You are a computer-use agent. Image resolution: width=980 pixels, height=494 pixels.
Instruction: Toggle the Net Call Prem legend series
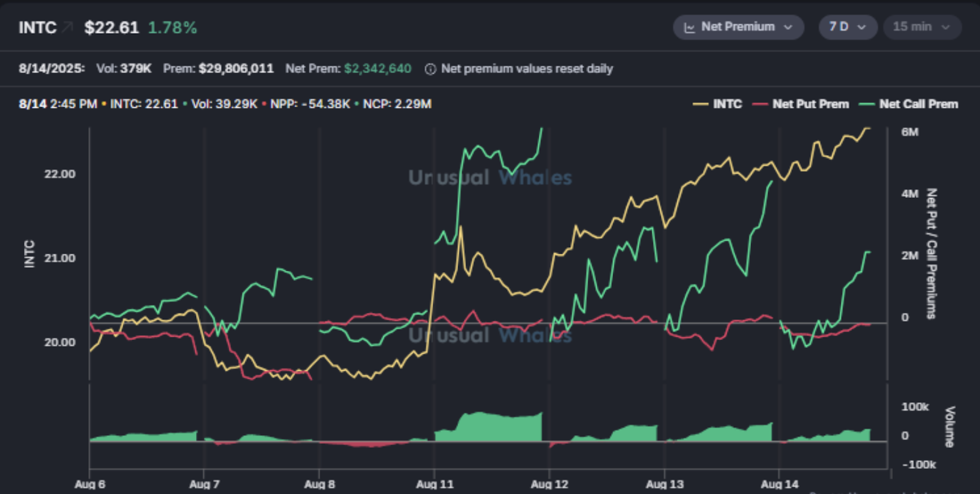[x=908, y=104]
